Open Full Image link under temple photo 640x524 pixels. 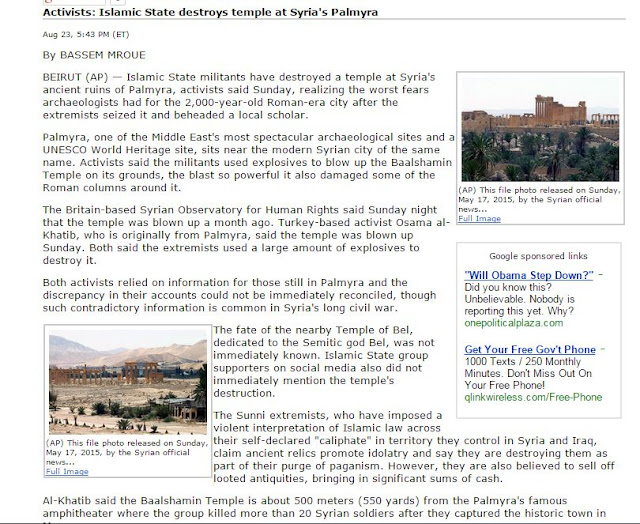click(x=479, y=219)
